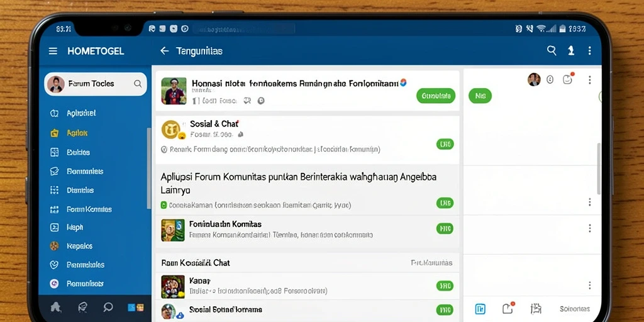Open Aplikasi Forum Komunitas post title
The height and width of the screenshot is (322, 644).
(299, 183)
